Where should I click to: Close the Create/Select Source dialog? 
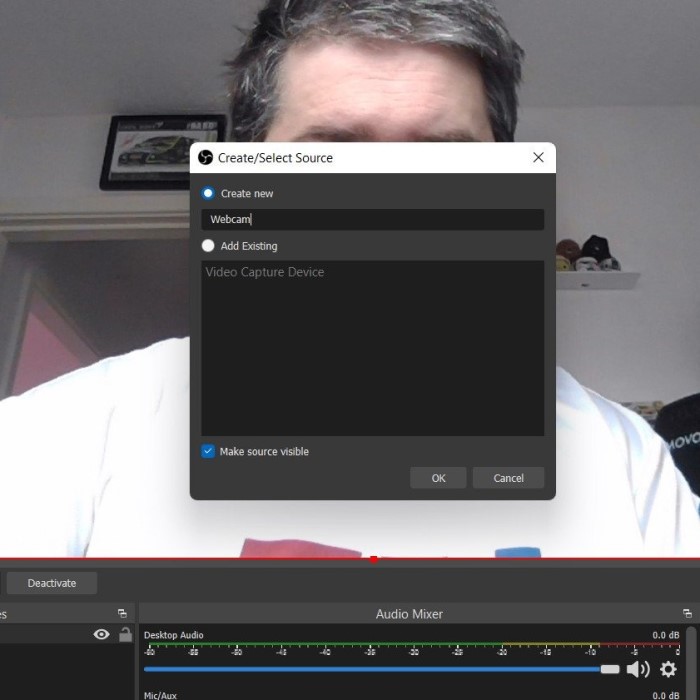coord(538,157)
